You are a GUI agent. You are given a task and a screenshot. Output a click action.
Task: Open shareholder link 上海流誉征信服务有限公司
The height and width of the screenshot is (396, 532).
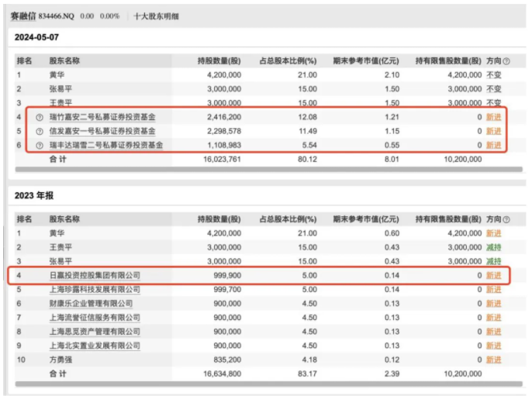[x=95, y=318]
